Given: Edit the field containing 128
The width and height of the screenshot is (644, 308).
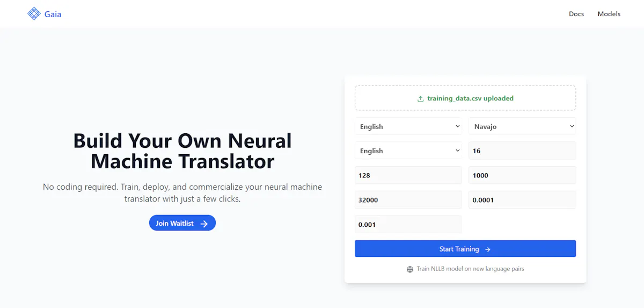Looking at the screenshot, I should [x=408, y=175].
